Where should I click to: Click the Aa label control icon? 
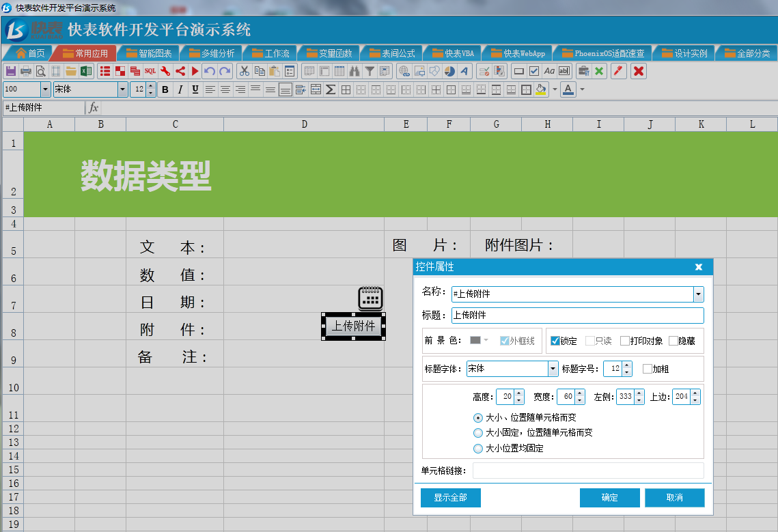click(x=548, y=71)
